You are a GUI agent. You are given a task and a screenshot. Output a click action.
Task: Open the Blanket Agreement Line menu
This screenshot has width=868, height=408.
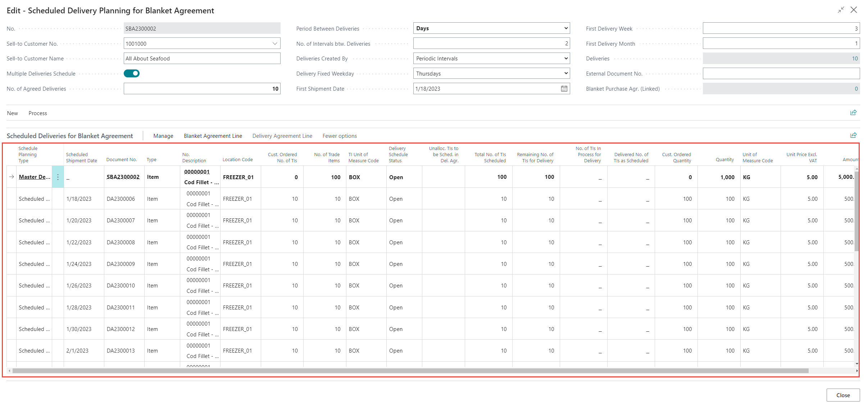tap(213, 136)
